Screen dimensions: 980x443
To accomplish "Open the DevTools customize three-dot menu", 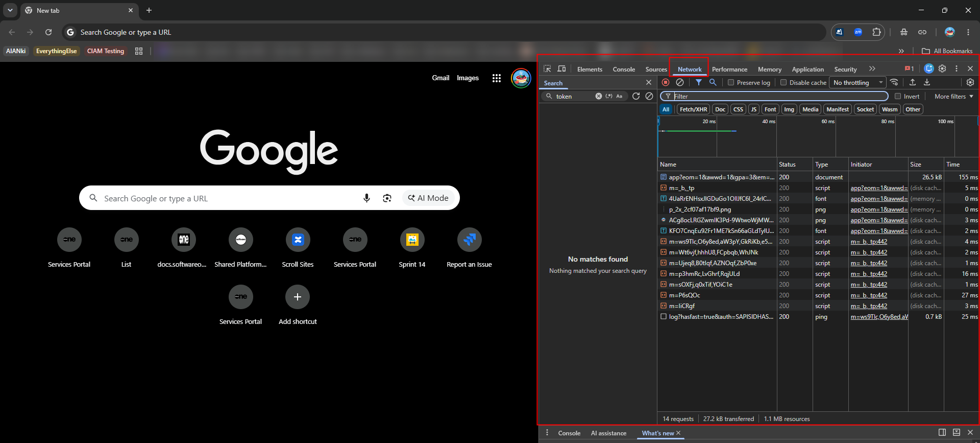I will click(x=957, y=68).
